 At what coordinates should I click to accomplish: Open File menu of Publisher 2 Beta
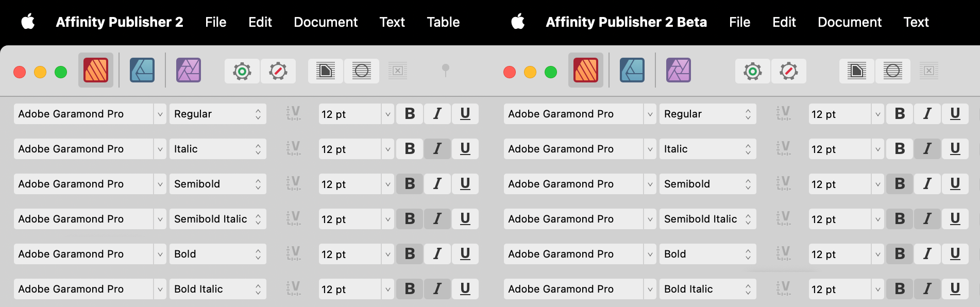[739, 22]
